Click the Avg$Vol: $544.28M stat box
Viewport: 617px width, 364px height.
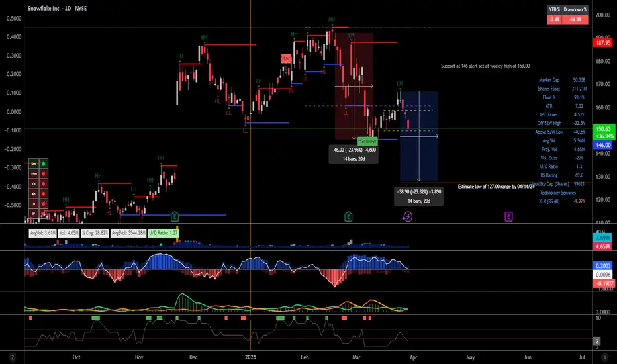[128, 233]
